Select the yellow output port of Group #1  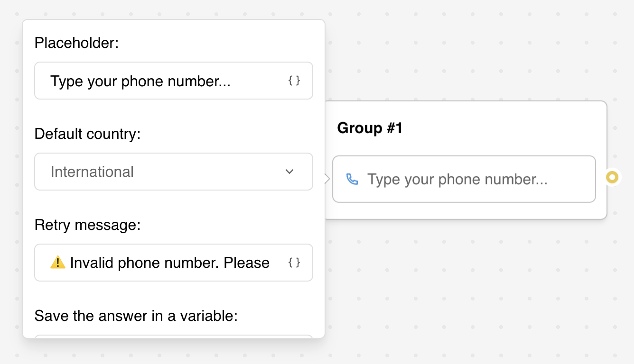pyautogui.click(x=612, y=177)
